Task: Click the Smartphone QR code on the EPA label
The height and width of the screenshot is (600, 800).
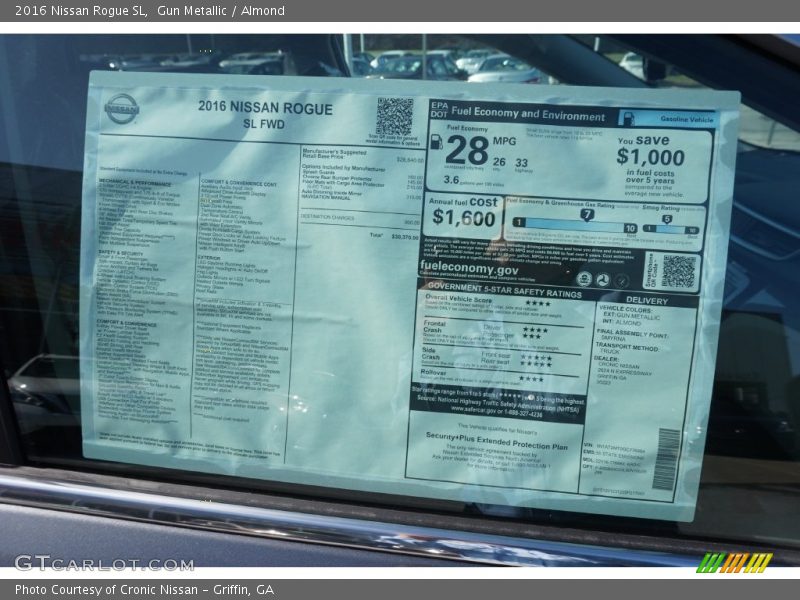Action: [679, 272]
